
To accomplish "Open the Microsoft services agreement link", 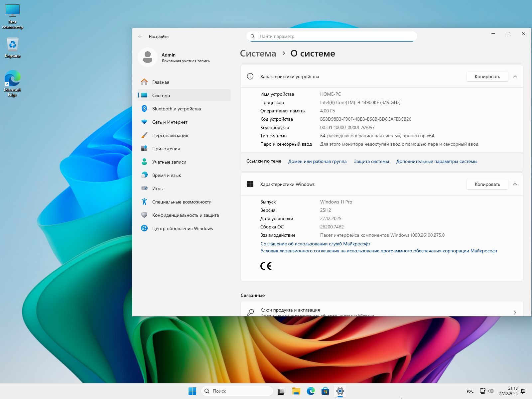I will (x=315, y=244).
